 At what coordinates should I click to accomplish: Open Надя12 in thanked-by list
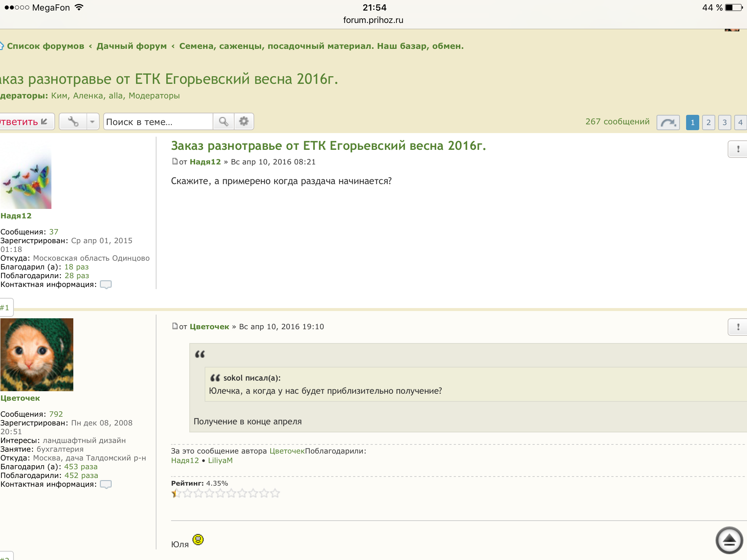[185, 460]
